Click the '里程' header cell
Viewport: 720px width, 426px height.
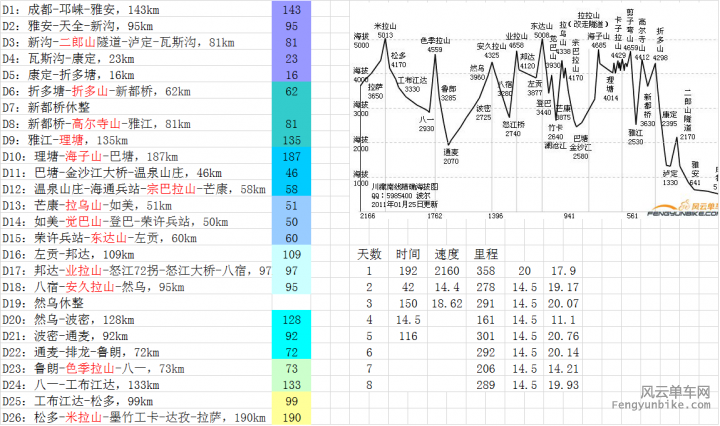pos(486,253)
